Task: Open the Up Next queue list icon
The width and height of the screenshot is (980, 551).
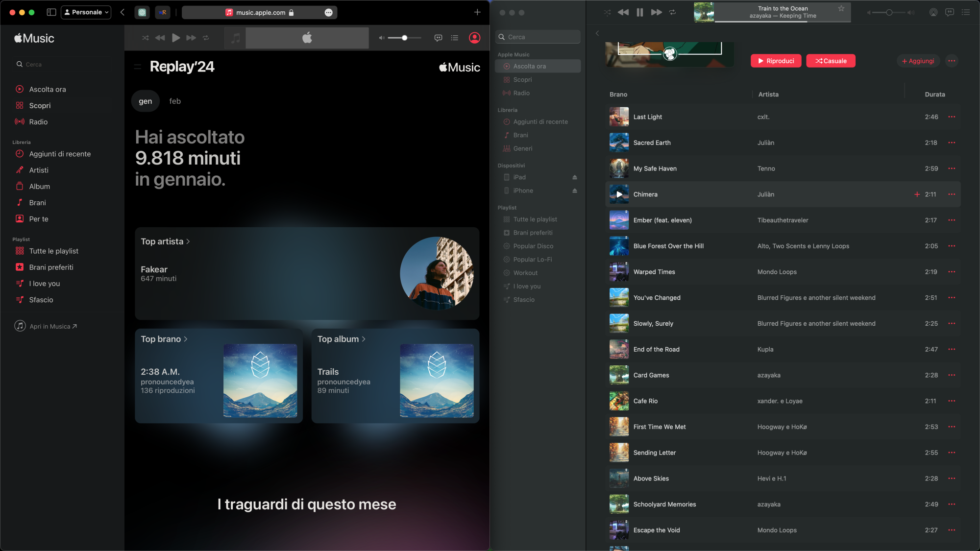Action: coord(966,12)
